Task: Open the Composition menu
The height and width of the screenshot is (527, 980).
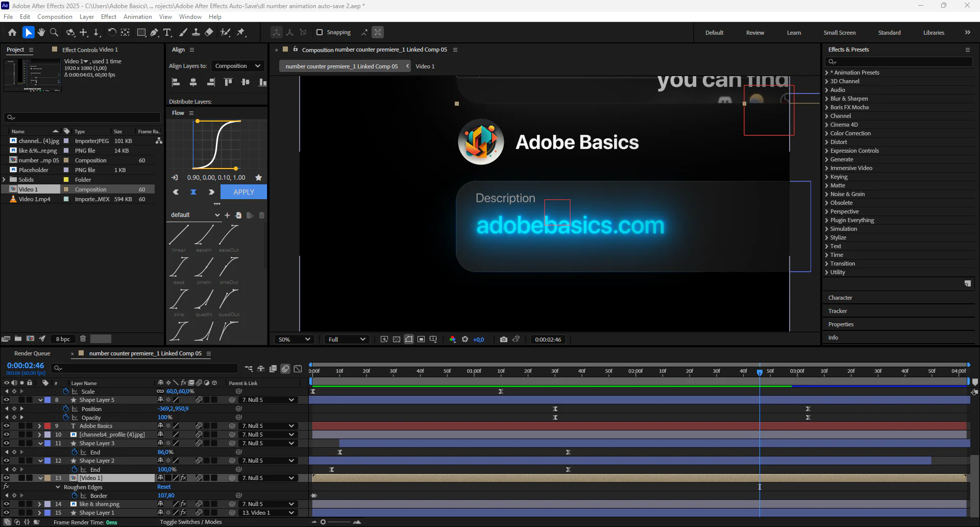Action: click(55, 17)
